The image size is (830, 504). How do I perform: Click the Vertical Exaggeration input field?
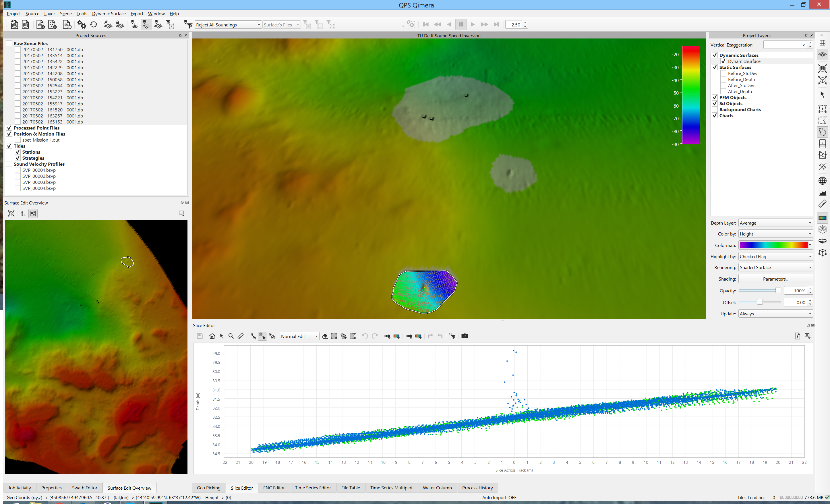[785, 45]
